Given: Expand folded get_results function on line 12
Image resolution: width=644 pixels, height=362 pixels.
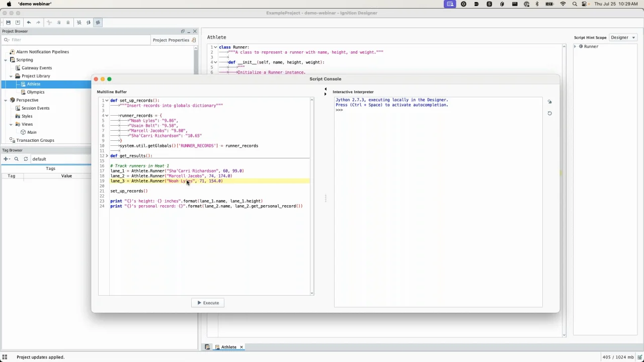Looking at the screenshot, I should pos(107,156).
